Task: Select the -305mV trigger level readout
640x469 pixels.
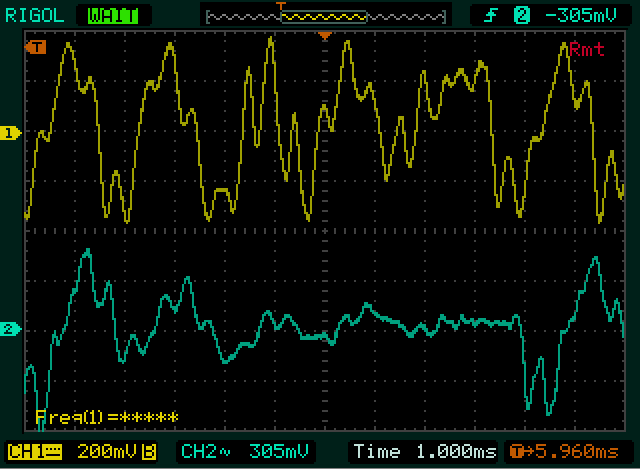Action: pos(575,14)
